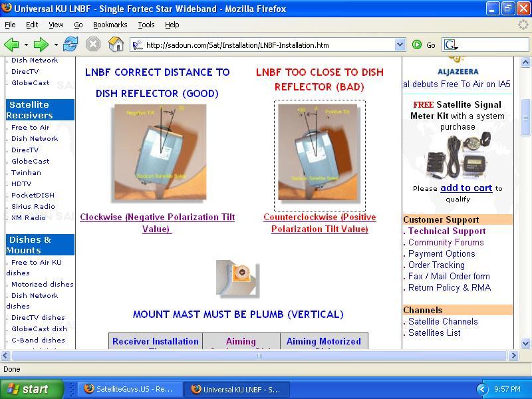Click the 9:57 PM system clock

[x=507, y=389]
